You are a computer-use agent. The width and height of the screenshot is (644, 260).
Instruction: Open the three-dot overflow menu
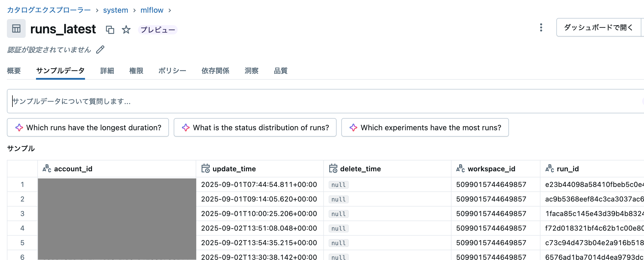[x=541, y=27]
